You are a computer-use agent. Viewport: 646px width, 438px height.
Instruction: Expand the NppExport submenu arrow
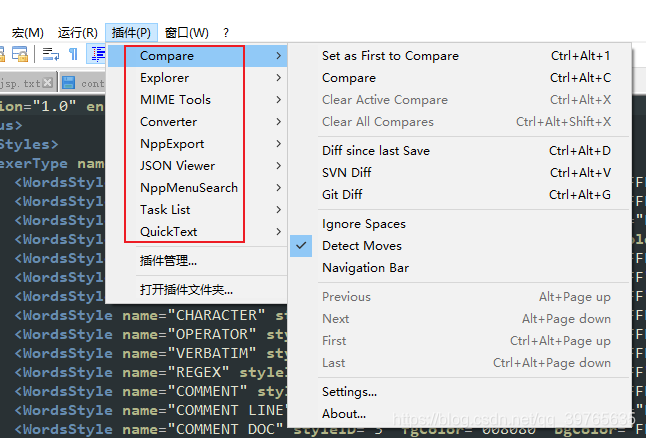(279, 144)
